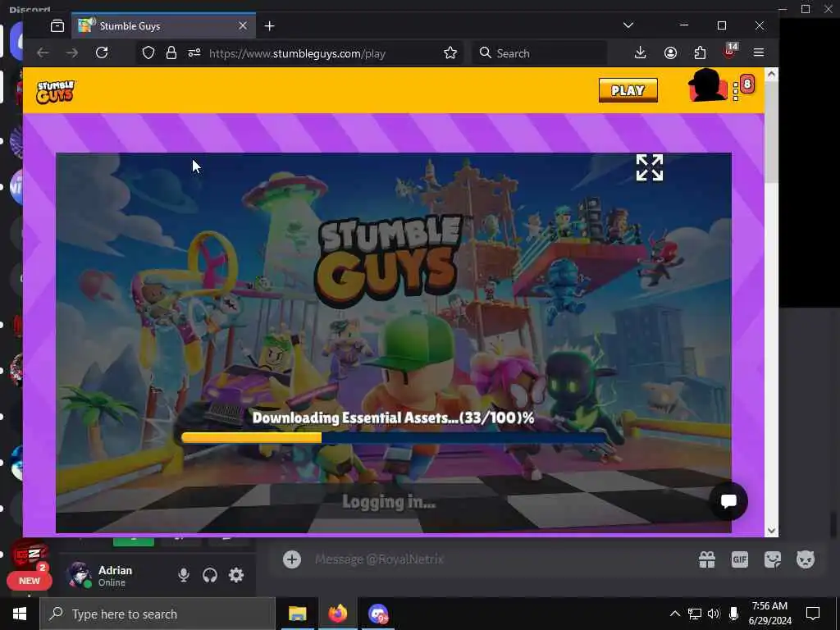Image resolution: width=840 pixels, height=630 pixels.
Task: Open Discord emoji picker
Action: (806, 559)
